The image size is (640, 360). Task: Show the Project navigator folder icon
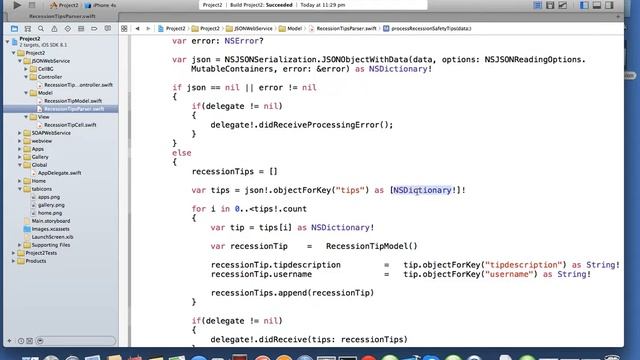tap(14, 29)
